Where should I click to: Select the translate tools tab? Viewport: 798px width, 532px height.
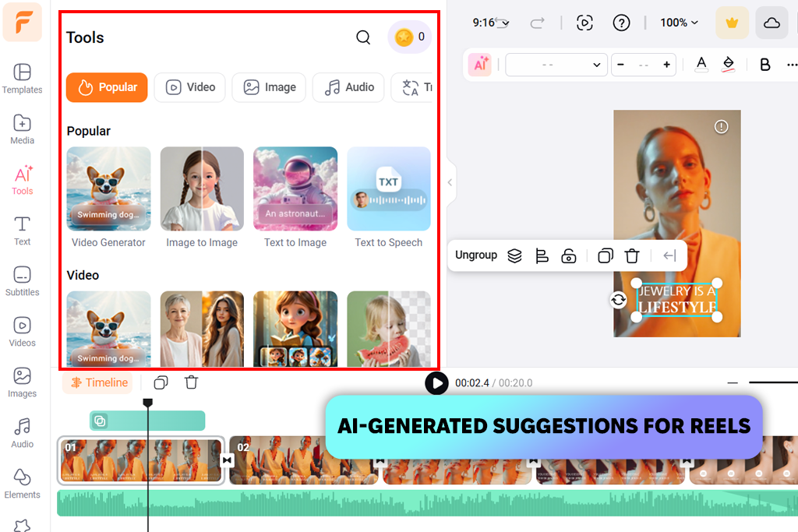(412, 87)
